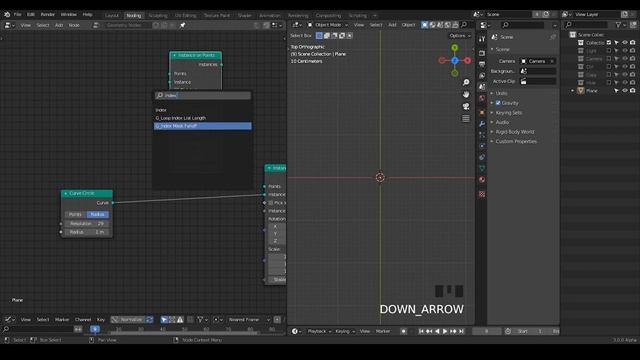Viewport: 640px width, 360px height.
Task: Click the timeline current frame marker
Action: (95, 329)
